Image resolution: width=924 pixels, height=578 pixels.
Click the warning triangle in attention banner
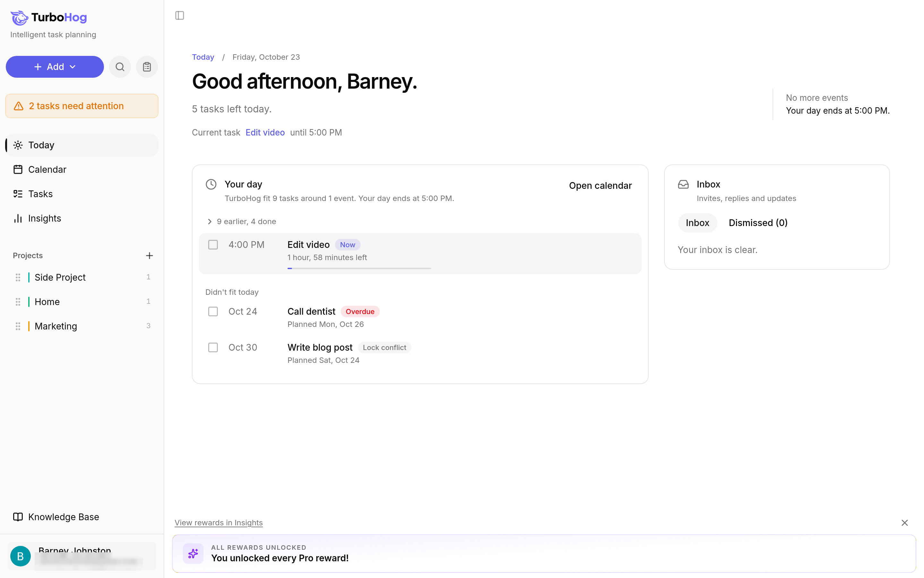[x=19, y=106]
